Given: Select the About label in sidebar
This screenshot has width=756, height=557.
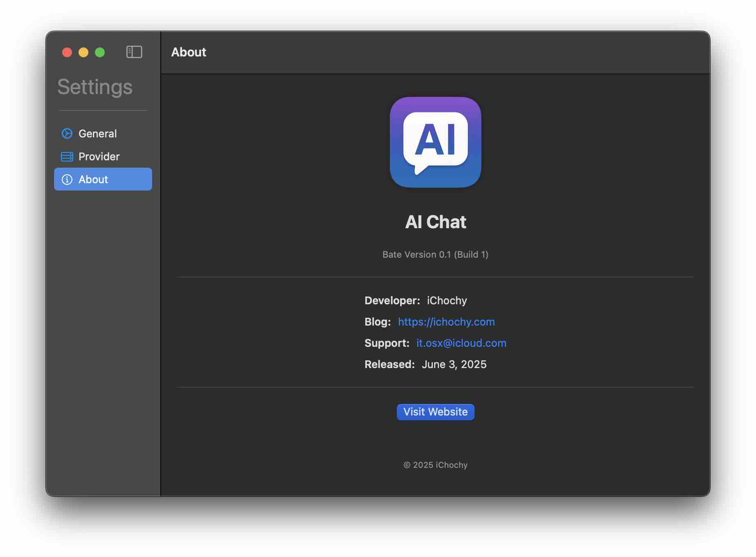Looking at the screenshot, I should 93,180.
